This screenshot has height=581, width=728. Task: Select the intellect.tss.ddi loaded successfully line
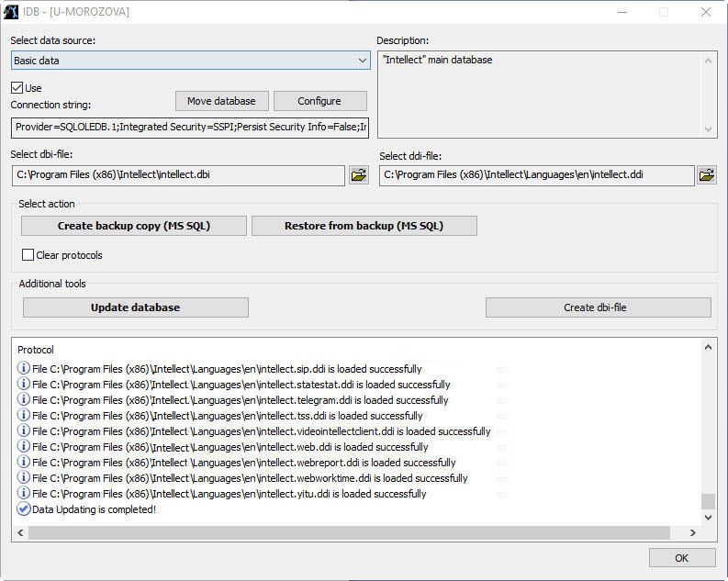[x=228, y=416]
